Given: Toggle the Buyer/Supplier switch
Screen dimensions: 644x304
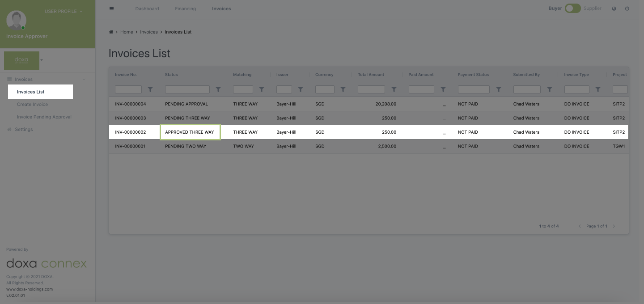Looking at the screenshot, I should (x=572, y=8).
